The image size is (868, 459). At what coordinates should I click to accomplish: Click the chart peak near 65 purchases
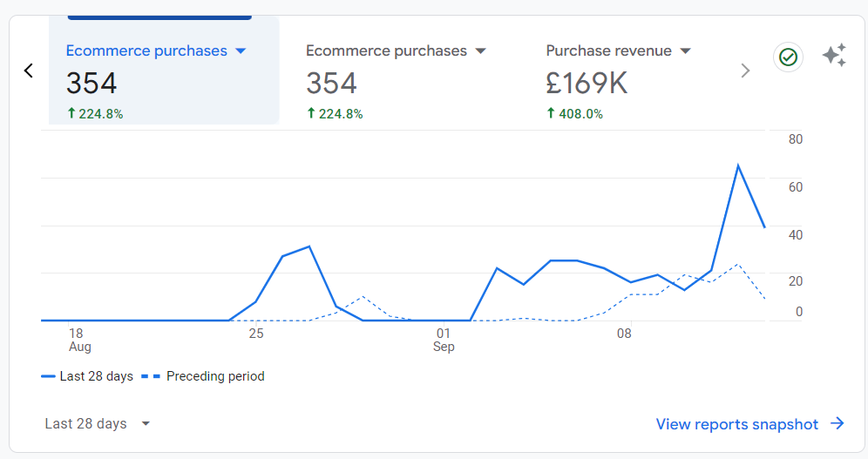(x=738, y=165)
